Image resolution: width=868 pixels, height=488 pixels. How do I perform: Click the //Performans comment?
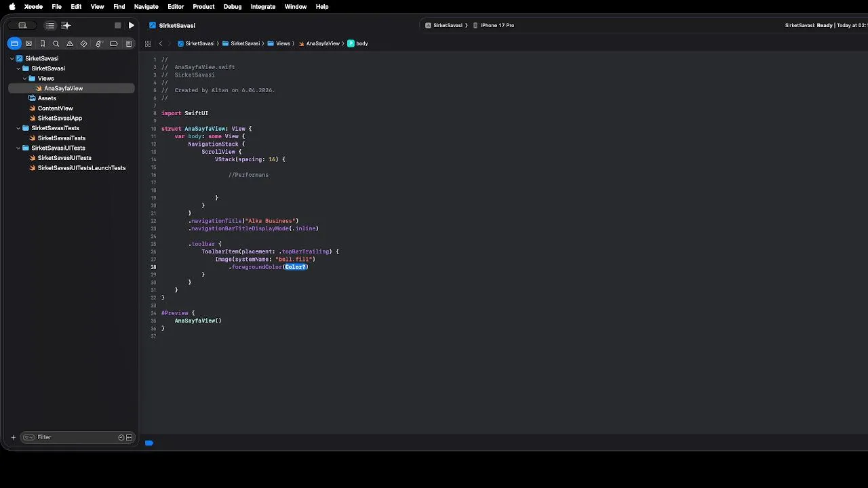[248, 175]
